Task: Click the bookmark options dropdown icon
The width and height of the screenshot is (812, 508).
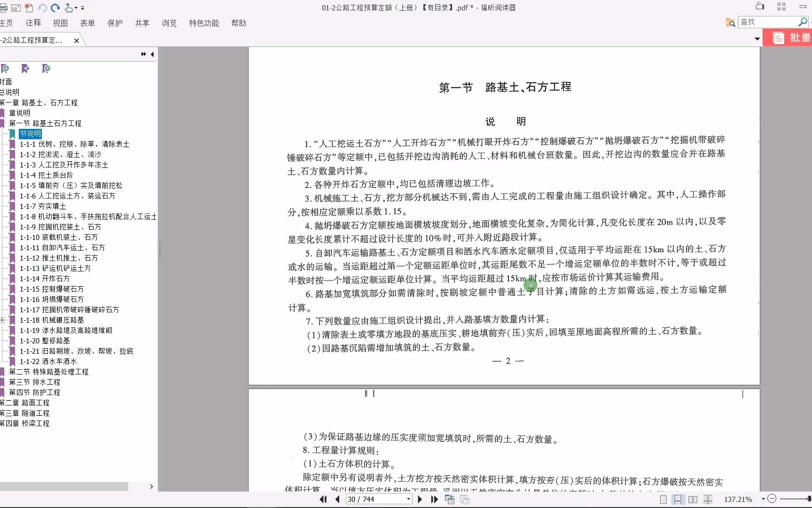Action: (46, 69)
